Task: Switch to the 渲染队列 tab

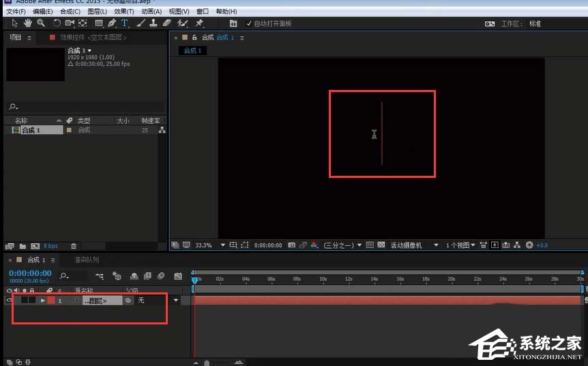Action: (x=86, y=260)
